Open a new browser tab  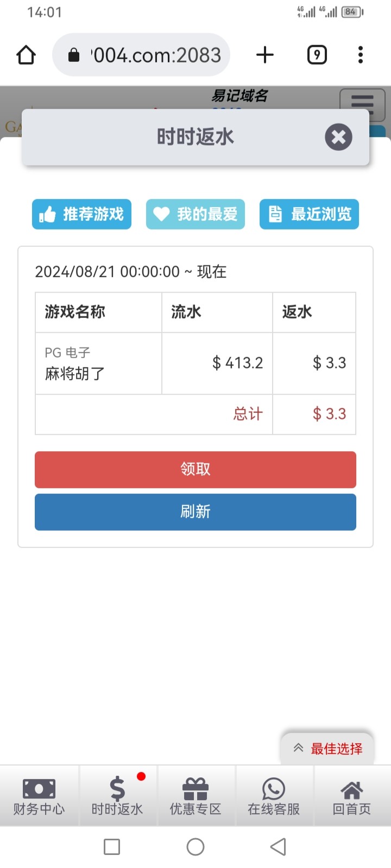pos(265,55)
